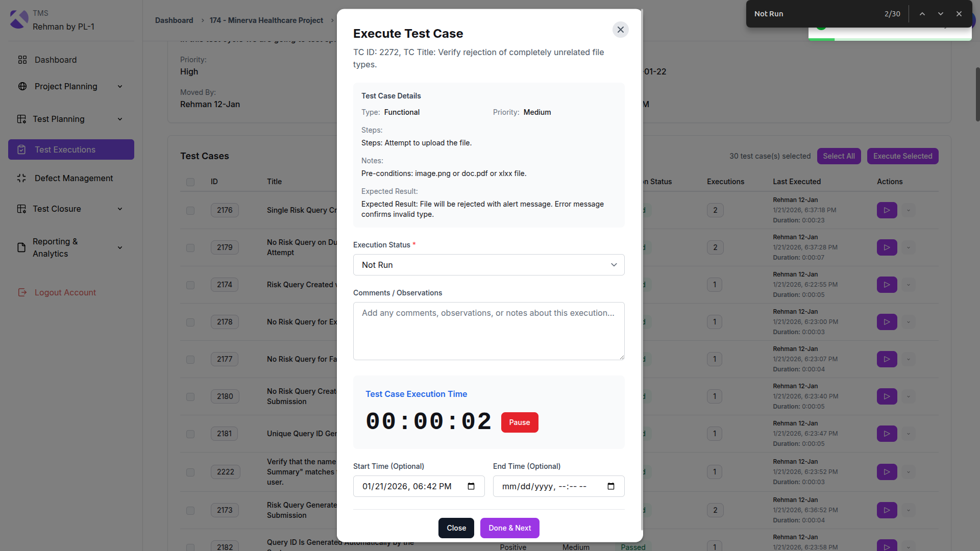The width and height of the screenshot is (980, 551).
Task: Toggle the select-all checkbox in table header
Action: [x=190, y=182]
